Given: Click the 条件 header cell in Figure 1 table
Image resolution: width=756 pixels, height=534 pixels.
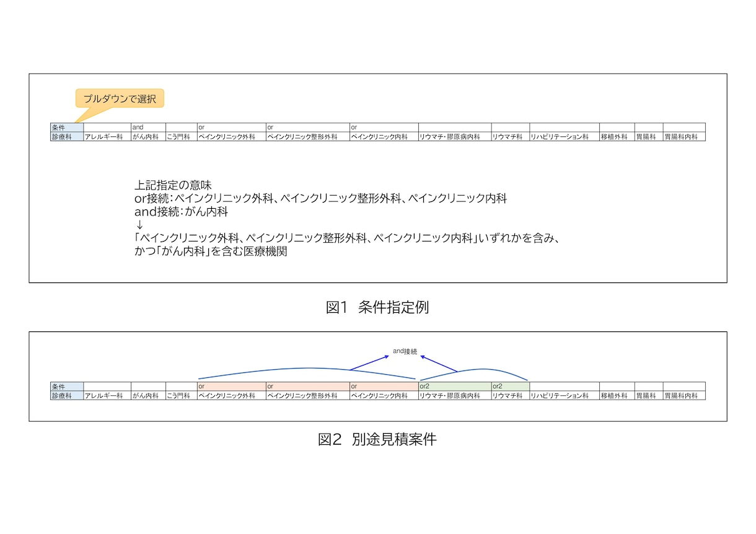Looking at the screenshot, I should [67, 128].
